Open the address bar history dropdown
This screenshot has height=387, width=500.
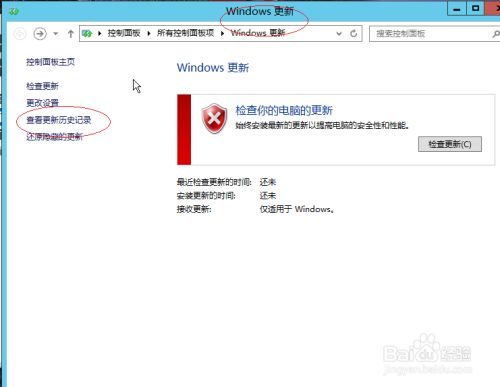[x=339, y=34]
